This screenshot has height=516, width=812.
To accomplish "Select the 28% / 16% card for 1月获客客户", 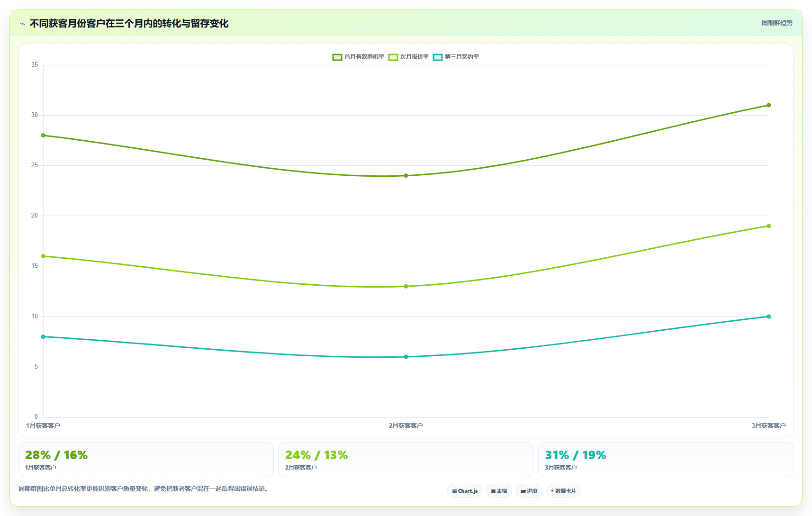I will (x=146, y=460).
